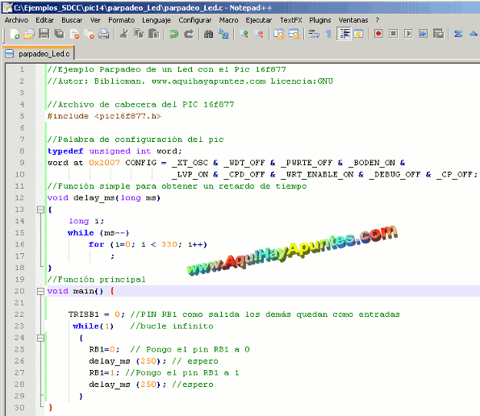The image size is (480, 416).
Task: Print the document using the printer icon
Action: (x=104, y=34)
